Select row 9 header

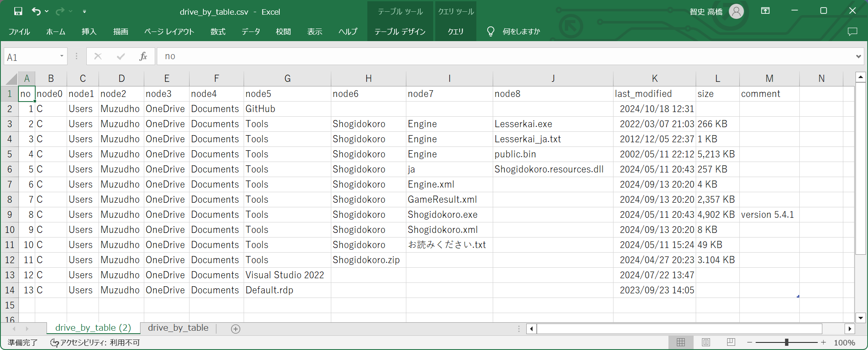point(10,214)
